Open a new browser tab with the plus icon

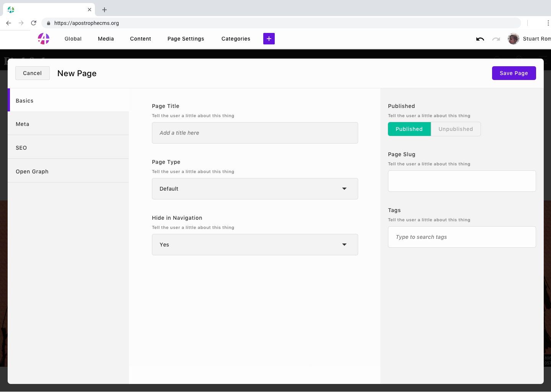click(104, 10)
